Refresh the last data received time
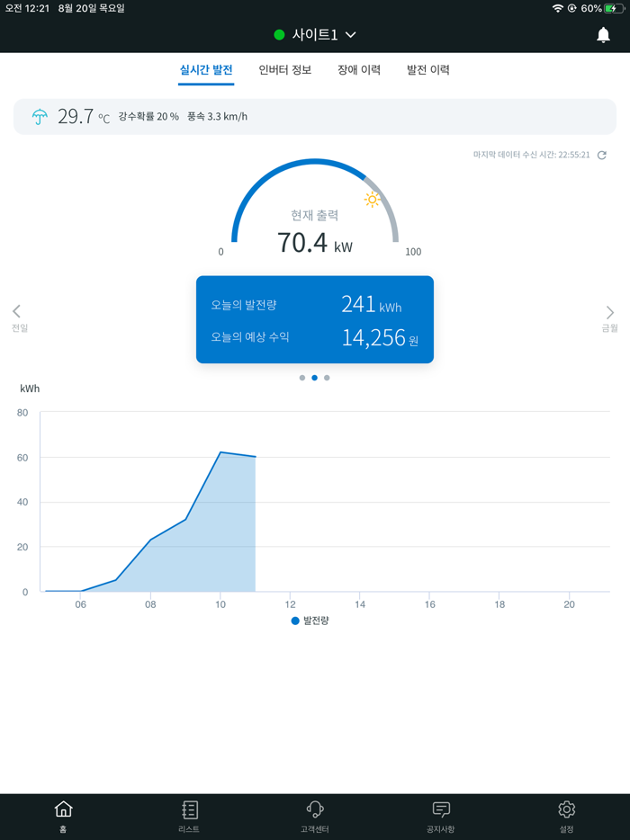630x840 pixels. point(601,155)
